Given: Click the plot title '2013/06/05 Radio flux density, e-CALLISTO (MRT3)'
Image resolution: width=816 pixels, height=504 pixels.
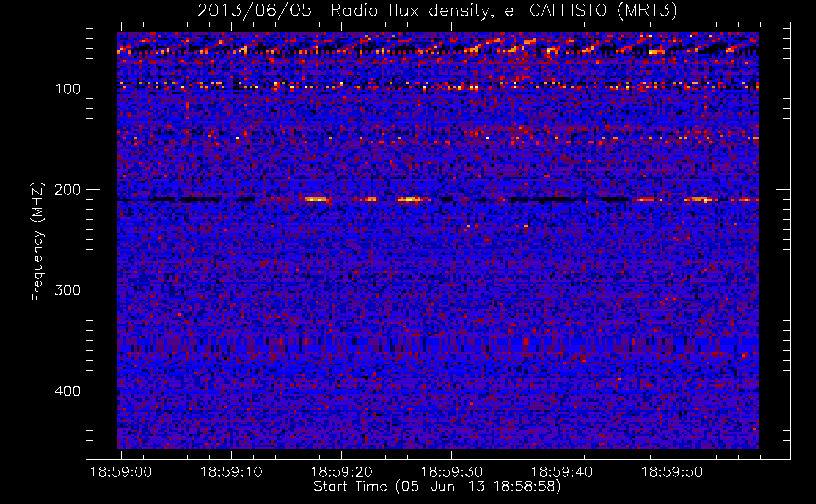Looking at the screenshot, I should point(437,10).
